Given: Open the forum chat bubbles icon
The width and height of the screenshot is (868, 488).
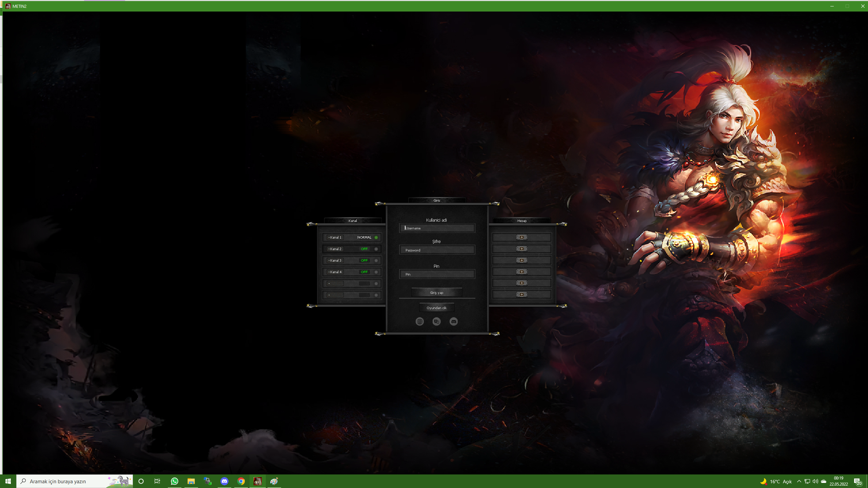Looking at the screenshot, I should (x=436, y=321).
